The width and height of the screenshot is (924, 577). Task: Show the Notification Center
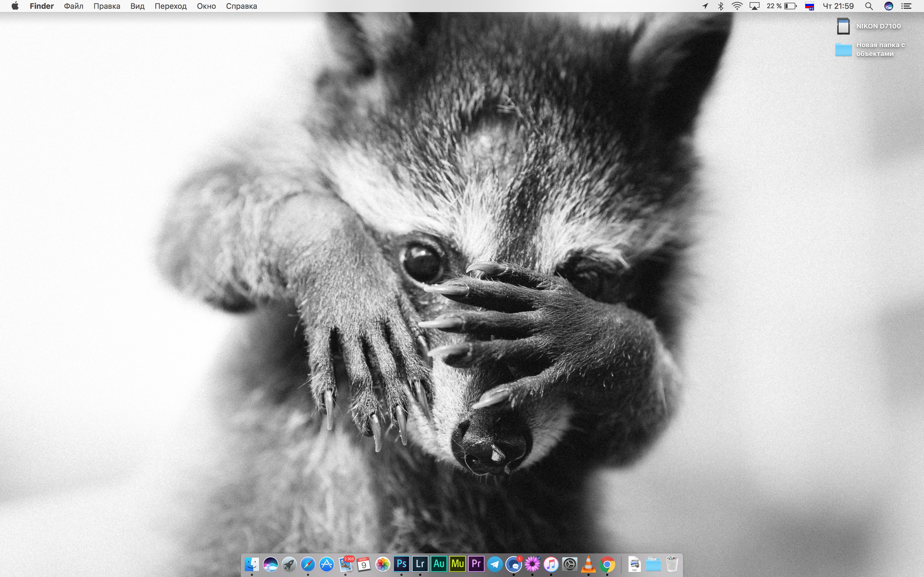(906, 6)
